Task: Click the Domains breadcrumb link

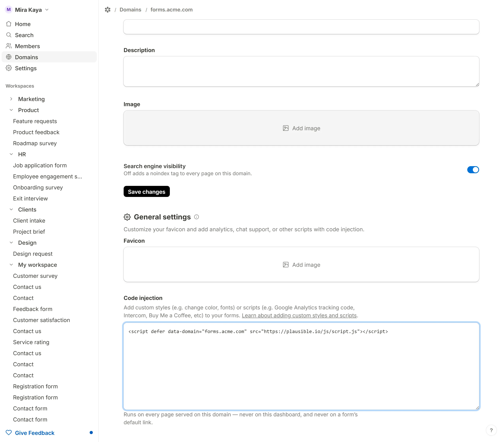Action: click(x=130, y=10)
